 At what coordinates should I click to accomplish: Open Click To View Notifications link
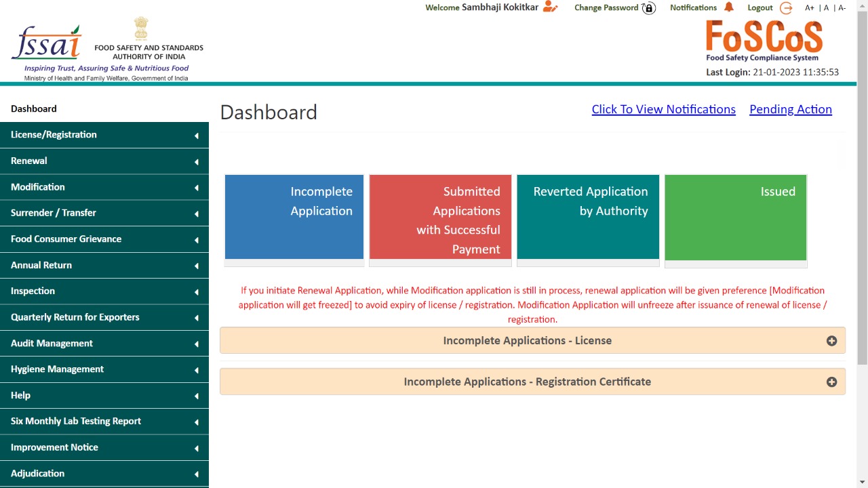click(663, 109)
